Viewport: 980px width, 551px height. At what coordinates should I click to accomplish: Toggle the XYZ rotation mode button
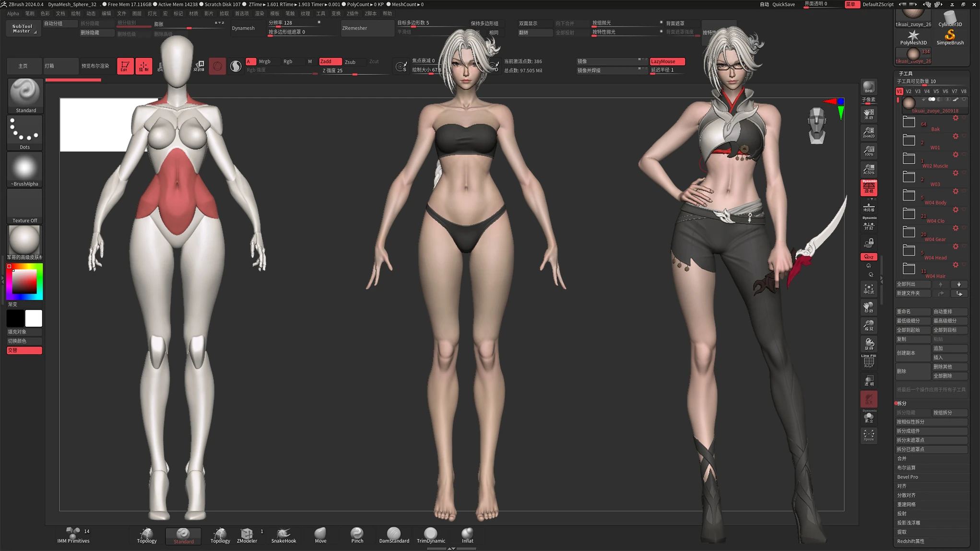(x=869, y=257)
